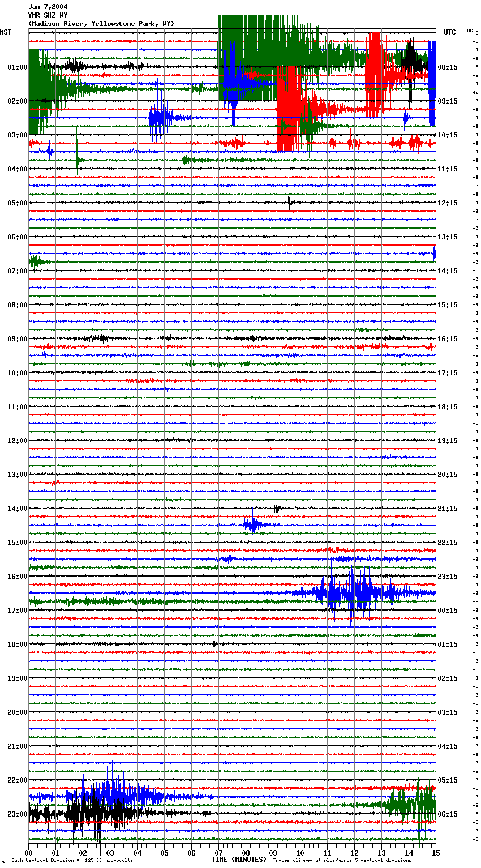Select the '06:00' MST hour label

click(18, 237)
